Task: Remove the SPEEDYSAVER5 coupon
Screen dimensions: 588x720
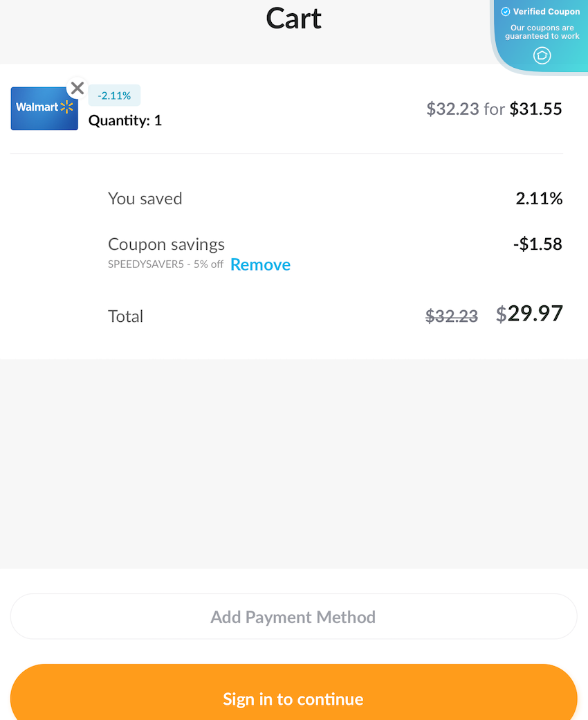Action: pos(260,264)
